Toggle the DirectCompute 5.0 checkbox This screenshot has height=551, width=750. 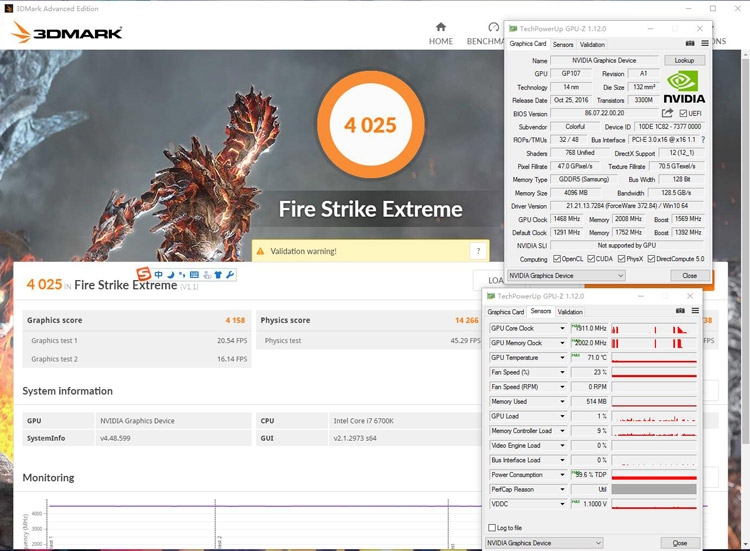(x=651, y=259)
